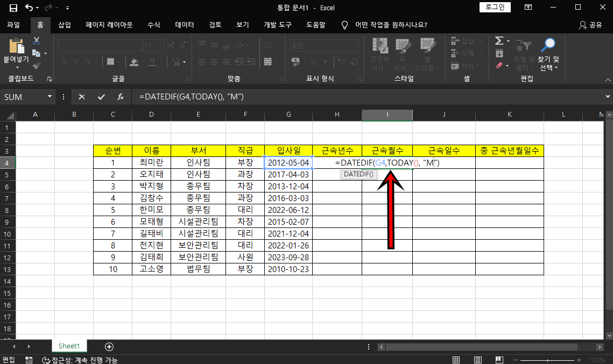Click the horizontal scroll right arrow
The image size is (613, 364).
[600, 347]
